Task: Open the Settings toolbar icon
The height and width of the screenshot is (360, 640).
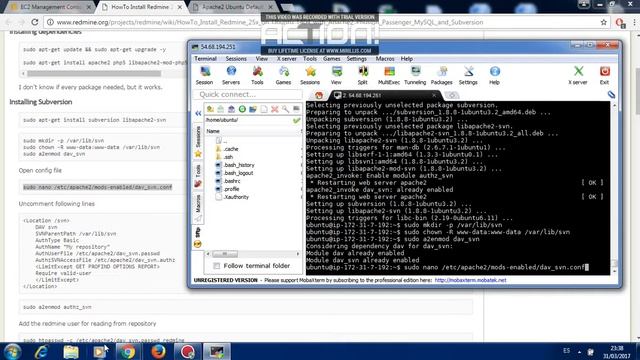Action: (x=468, y=76)
